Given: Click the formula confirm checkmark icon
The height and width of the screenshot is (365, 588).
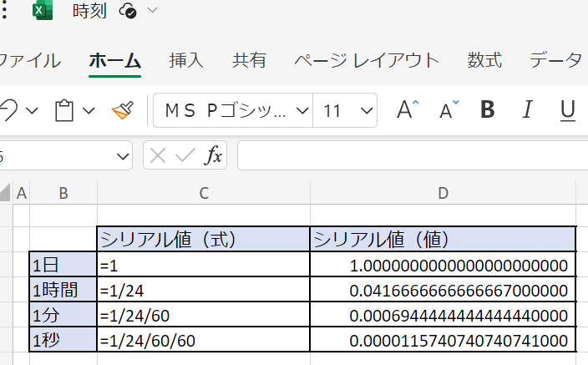Looking at the screenshot, I should pos(185,155).
